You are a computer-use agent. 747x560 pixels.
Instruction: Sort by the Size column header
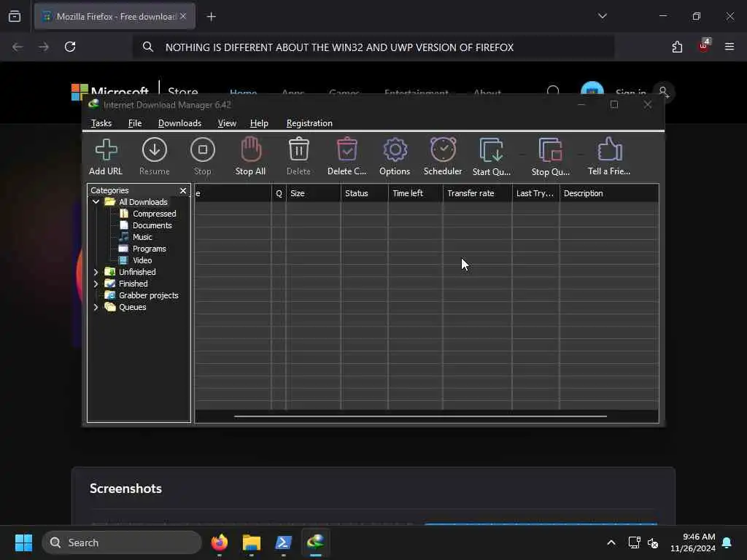pos(314,193)
